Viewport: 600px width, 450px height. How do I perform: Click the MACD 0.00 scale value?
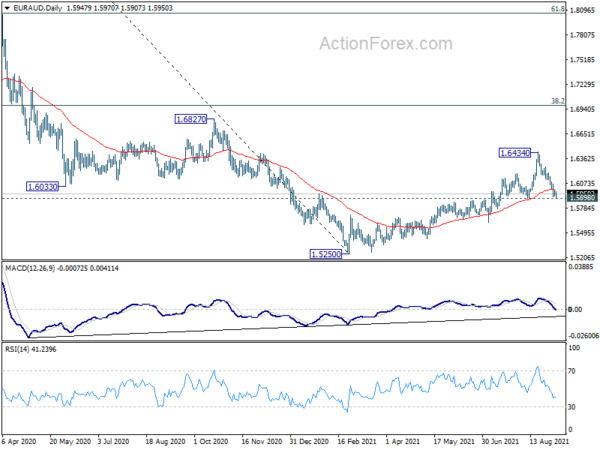pos(575,309)
